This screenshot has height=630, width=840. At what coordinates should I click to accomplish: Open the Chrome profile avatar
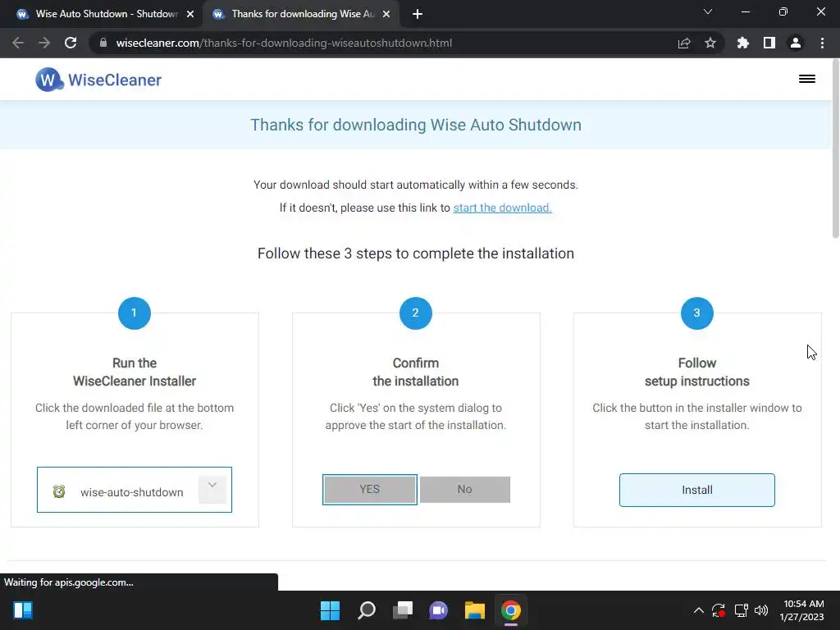pyautogui.click(x=796, y=43)
